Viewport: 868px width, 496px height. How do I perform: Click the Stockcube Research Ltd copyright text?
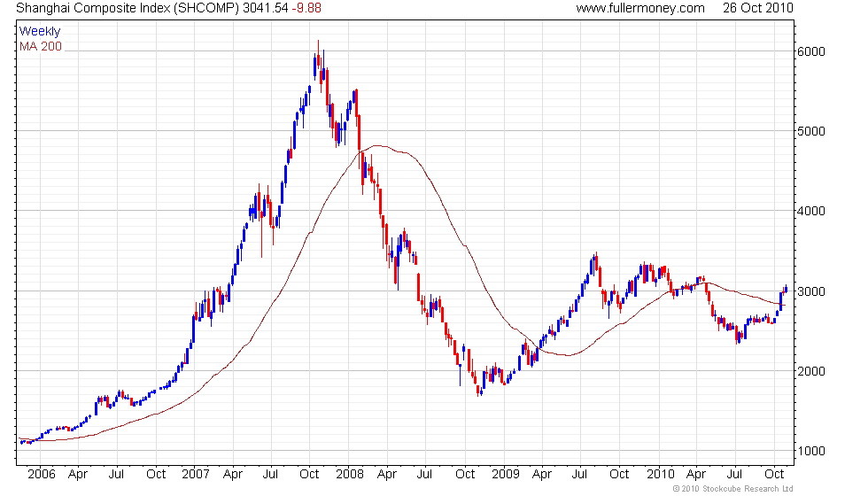coord(732,489)
